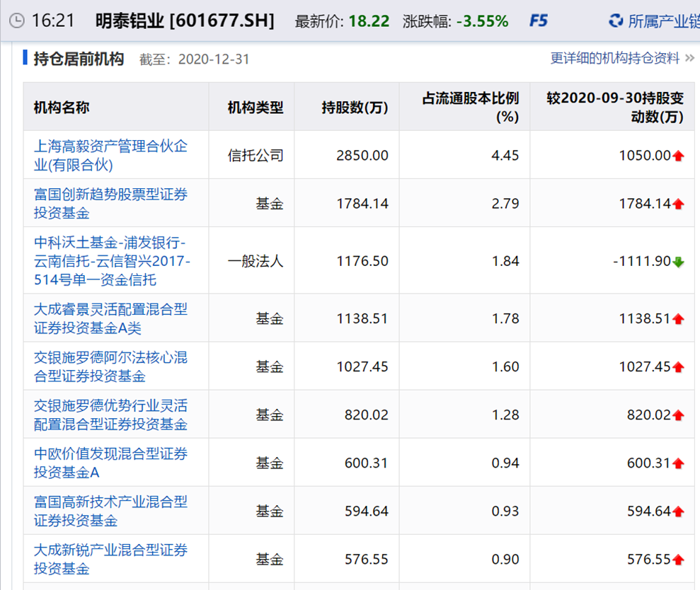
Task: Click the F5 shortcut icon
Action: click(539, 21)
